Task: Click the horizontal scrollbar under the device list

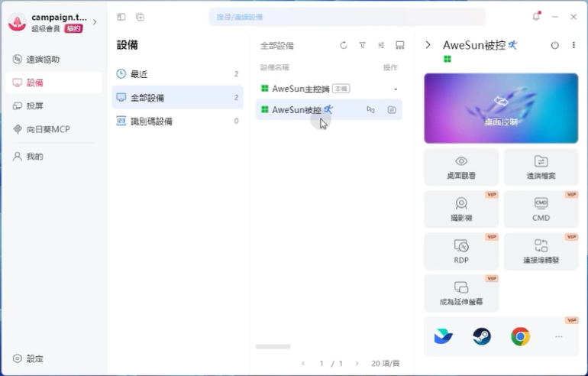Action: click(273, 346)
